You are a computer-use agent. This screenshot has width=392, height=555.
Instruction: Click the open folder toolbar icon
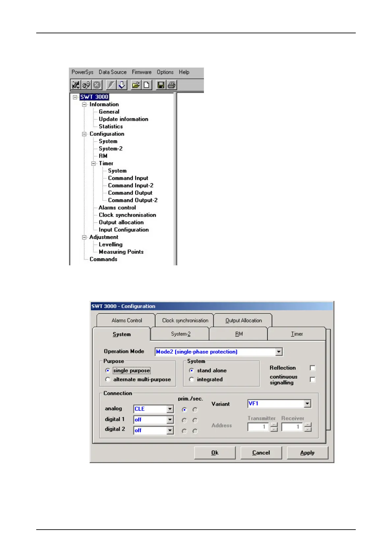click(x=136, y=85)
